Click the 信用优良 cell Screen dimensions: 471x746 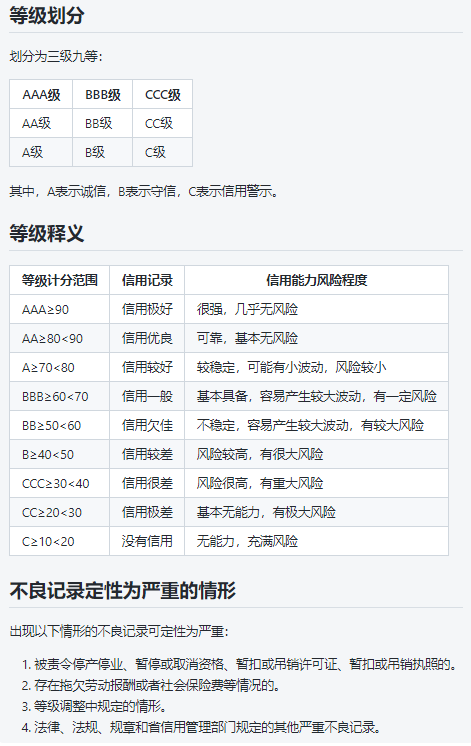(x=147, y=338)
